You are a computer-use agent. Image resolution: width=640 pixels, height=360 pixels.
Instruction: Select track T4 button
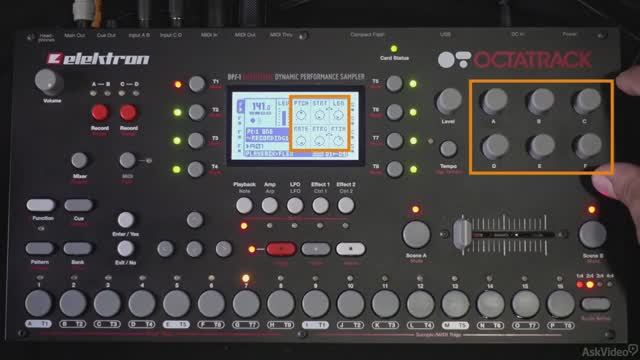pyautogui.click(x=196, y=169)
